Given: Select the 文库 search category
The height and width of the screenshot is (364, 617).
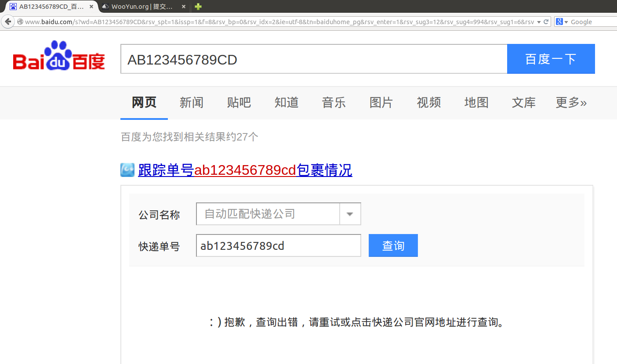Looking at the screenshot, I should click(x=524, y=102).
